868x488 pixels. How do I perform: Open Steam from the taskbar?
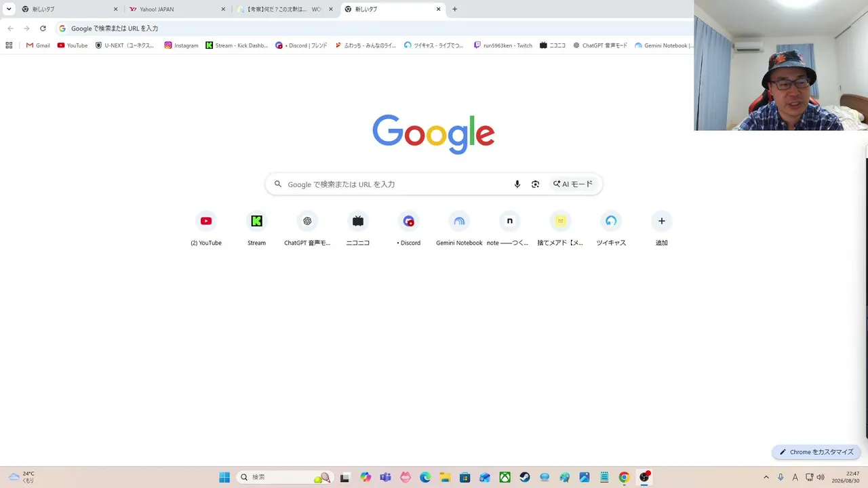525,477
